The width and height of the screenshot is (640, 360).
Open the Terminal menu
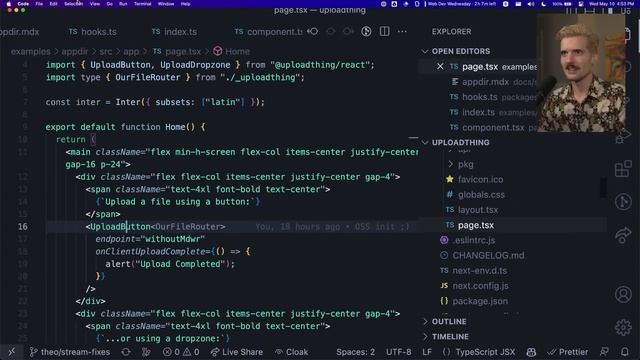point(142,4)
